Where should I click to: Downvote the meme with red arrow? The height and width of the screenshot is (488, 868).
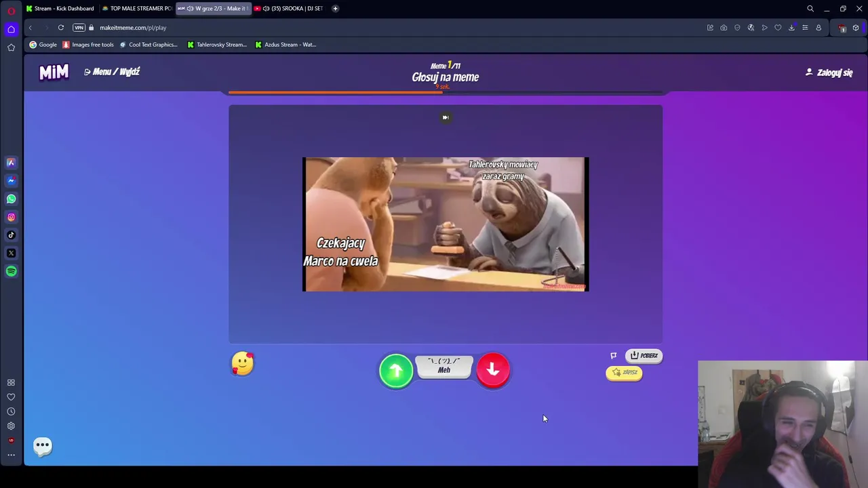point(493,370)
